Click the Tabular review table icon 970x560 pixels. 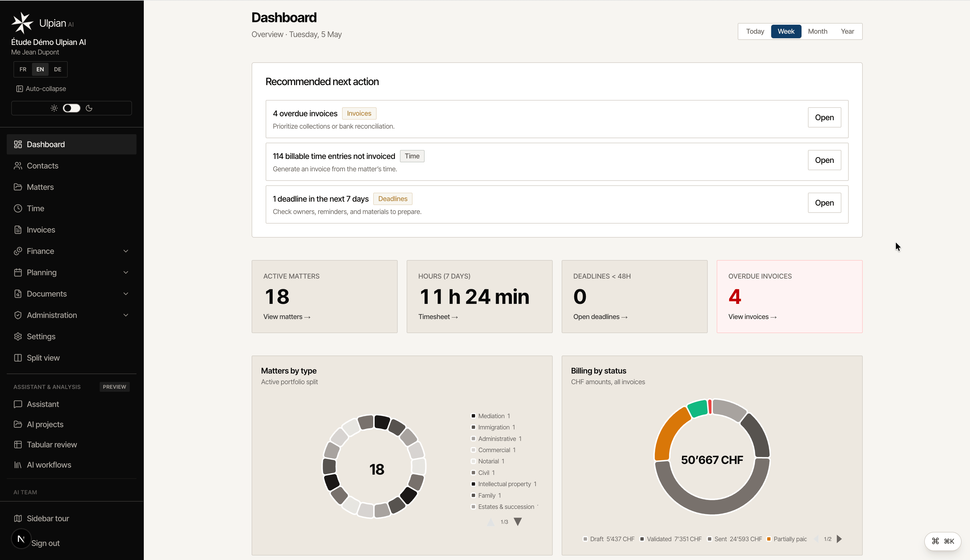[x=18, y=445]
